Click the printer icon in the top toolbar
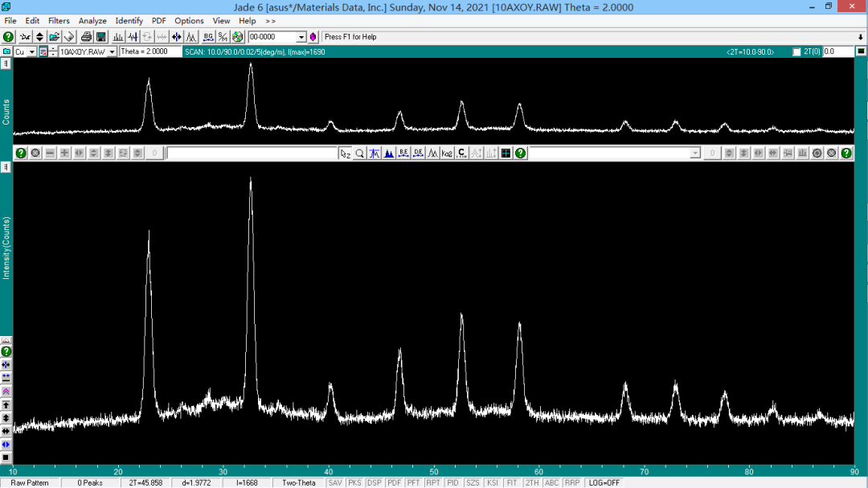 [x=86, y=37]
